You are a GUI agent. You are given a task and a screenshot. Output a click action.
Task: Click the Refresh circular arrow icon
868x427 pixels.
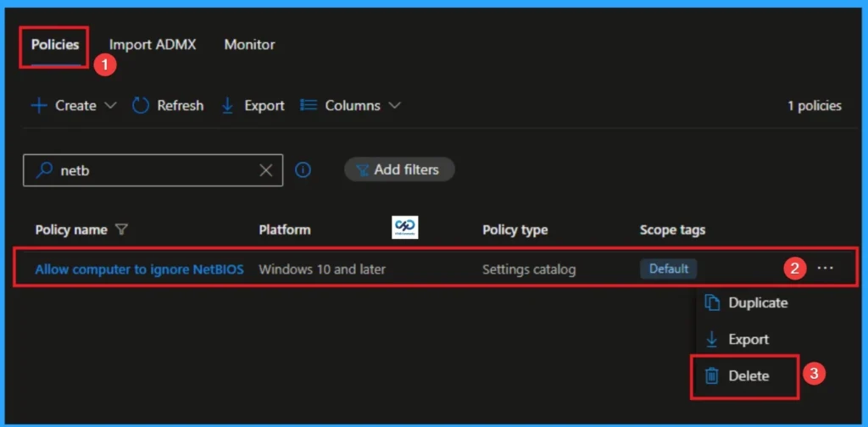coord(141,106)
